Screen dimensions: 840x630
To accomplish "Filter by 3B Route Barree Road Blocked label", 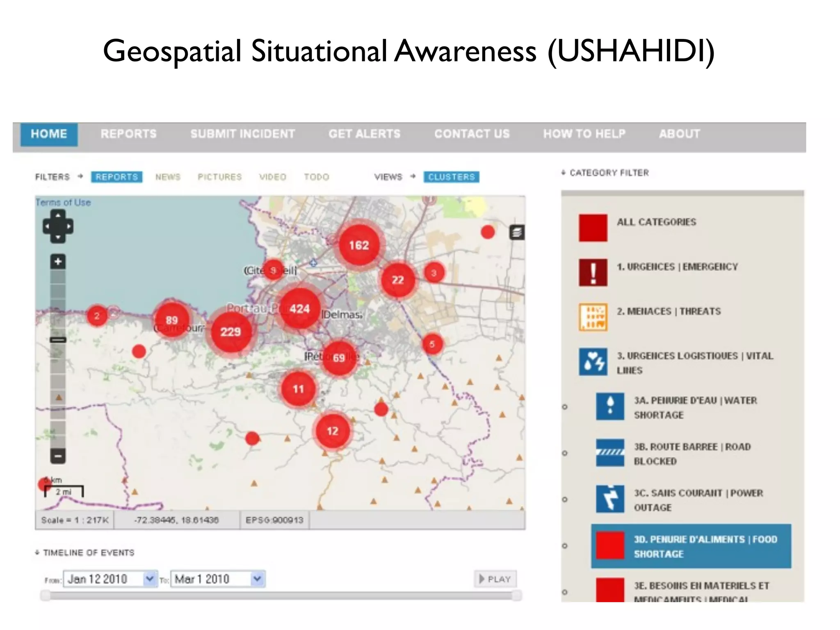I will click(692, 454).
